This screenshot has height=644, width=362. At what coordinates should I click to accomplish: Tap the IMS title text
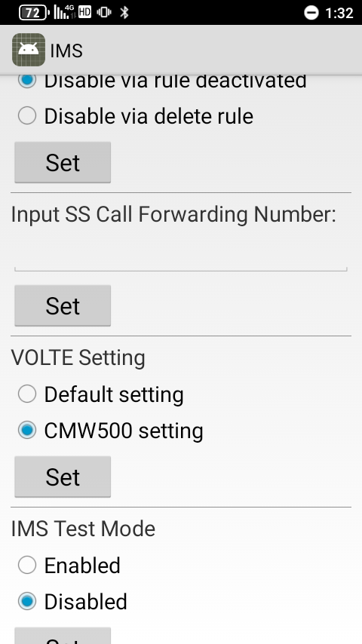tap(66, 51)
